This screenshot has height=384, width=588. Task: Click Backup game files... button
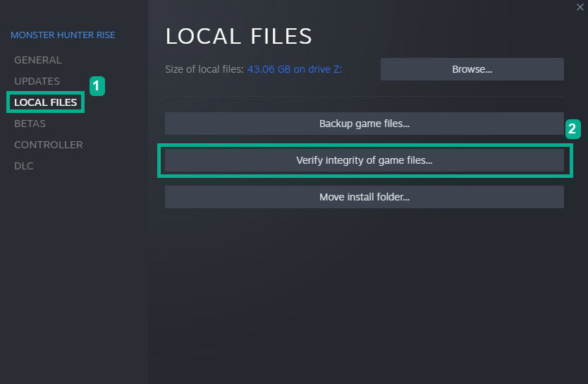click(x=364, y=124)
